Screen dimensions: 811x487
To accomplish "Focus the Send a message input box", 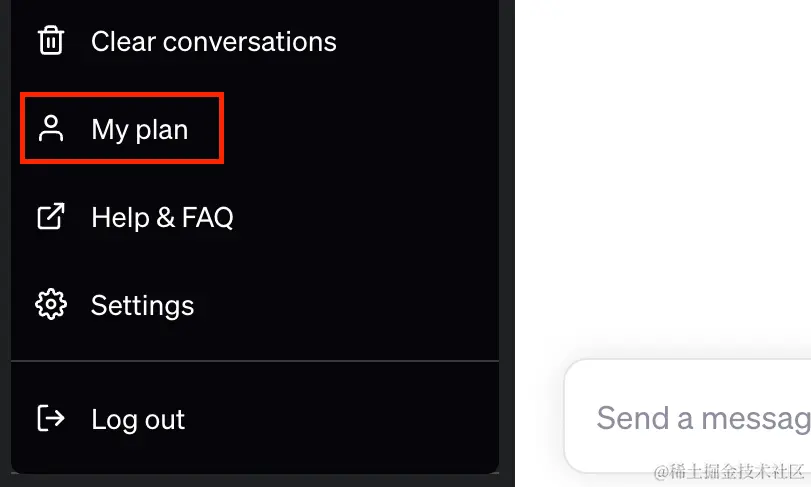I will pos(688,417).
